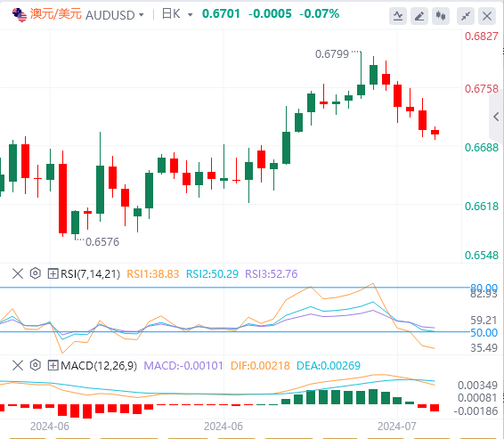Click the collapse/shrink arrows icon
The image size is (504, 439).
[466, 16]
